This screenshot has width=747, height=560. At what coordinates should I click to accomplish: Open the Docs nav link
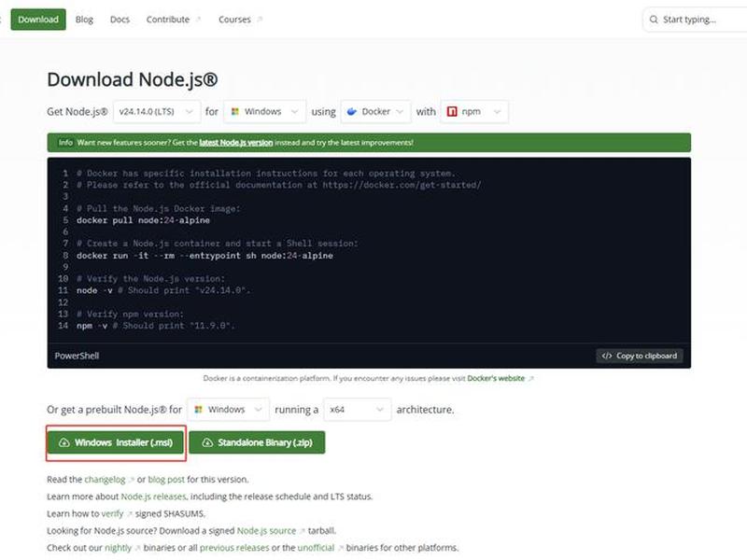coord(120,20)
